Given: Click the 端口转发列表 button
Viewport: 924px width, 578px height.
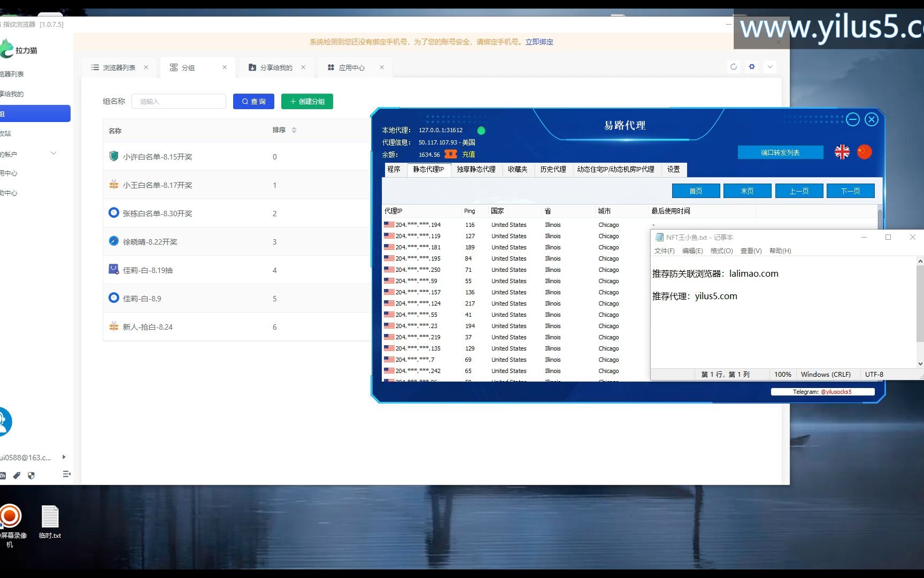Looking at the screenshot, I should 780,153.
